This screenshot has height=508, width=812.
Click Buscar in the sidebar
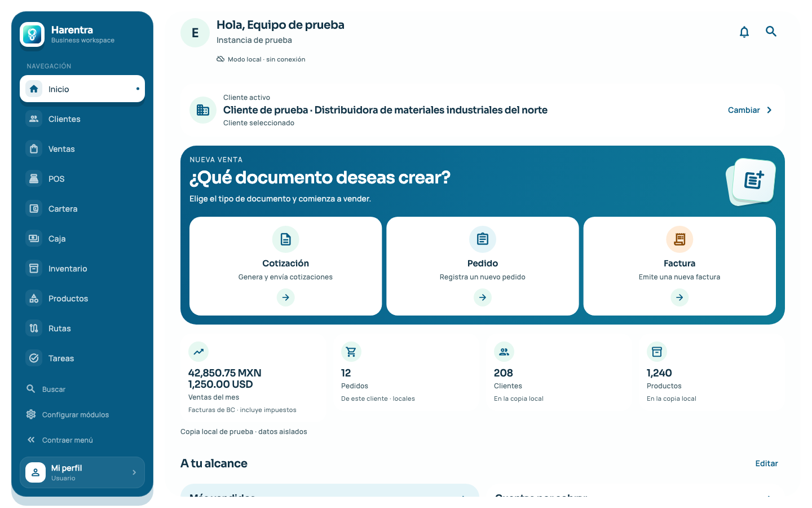pos(82,389)
